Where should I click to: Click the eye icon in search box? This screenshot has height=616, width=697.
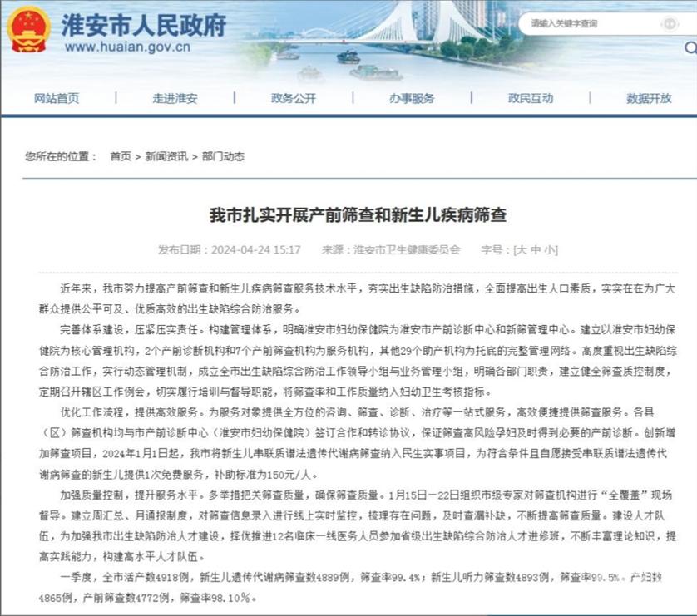(670, 23)
